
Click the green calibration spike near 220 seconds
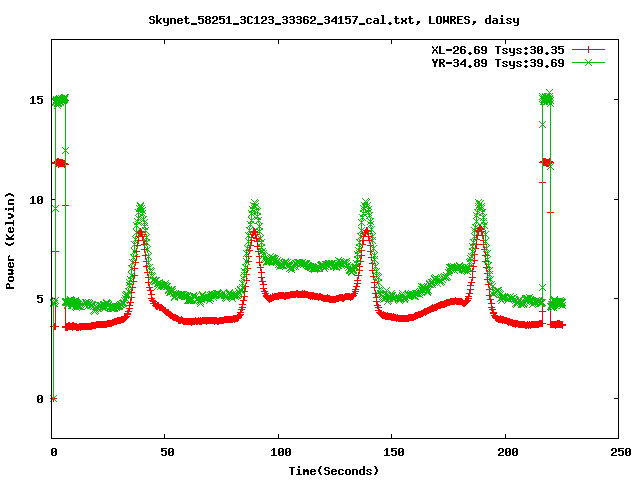547,98
